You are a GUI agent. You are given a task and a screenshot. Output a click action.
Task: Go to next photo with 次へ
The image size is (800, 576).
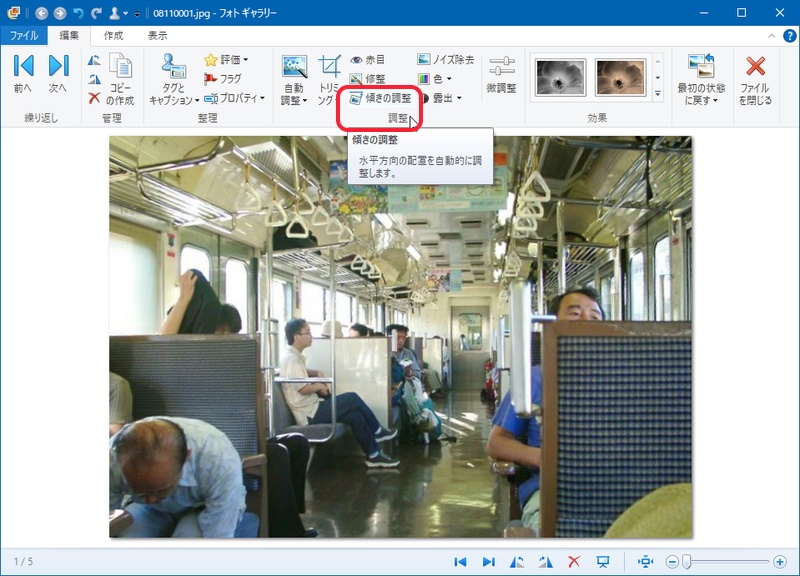click(x=58, y=75)
